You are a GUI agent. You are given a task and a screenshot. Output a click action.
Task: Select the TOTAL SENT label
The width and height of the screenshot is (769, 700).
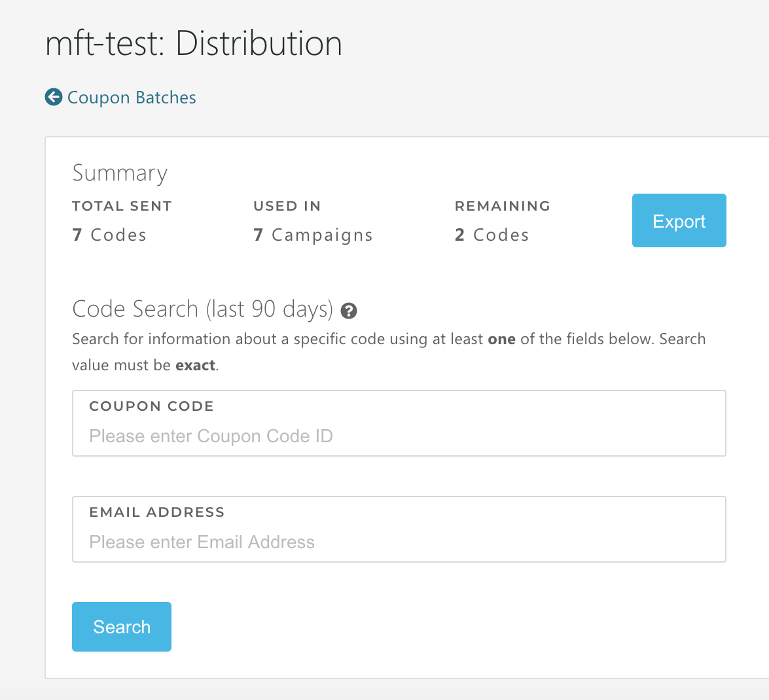click(122, 206)
